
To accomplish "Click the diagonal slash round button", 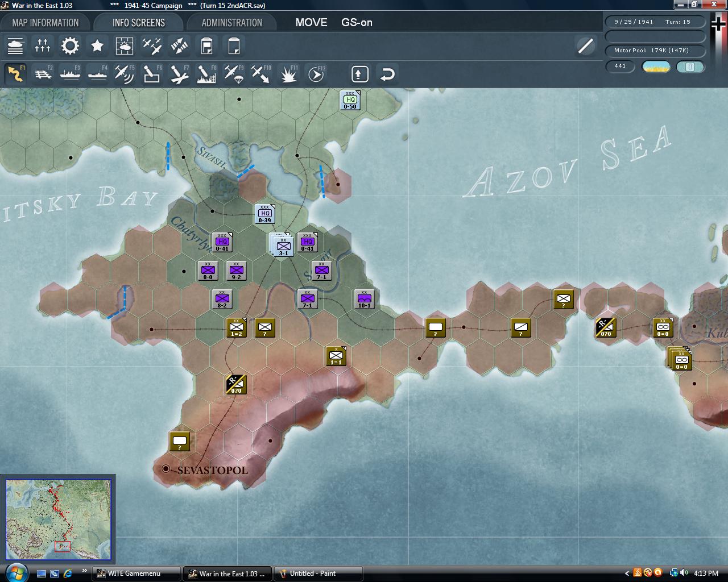I will (x=585, y=46).
